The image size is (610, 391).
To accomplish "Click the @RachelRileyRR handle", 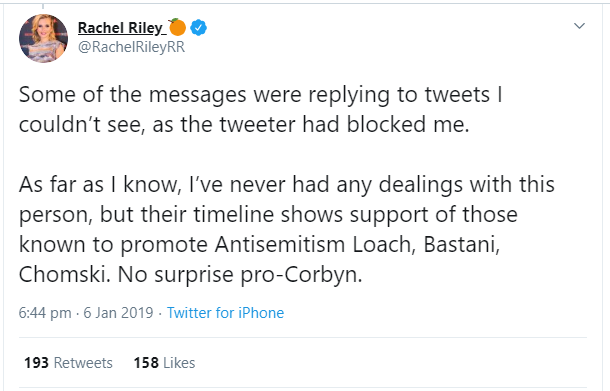I will [x=131, y=47].
